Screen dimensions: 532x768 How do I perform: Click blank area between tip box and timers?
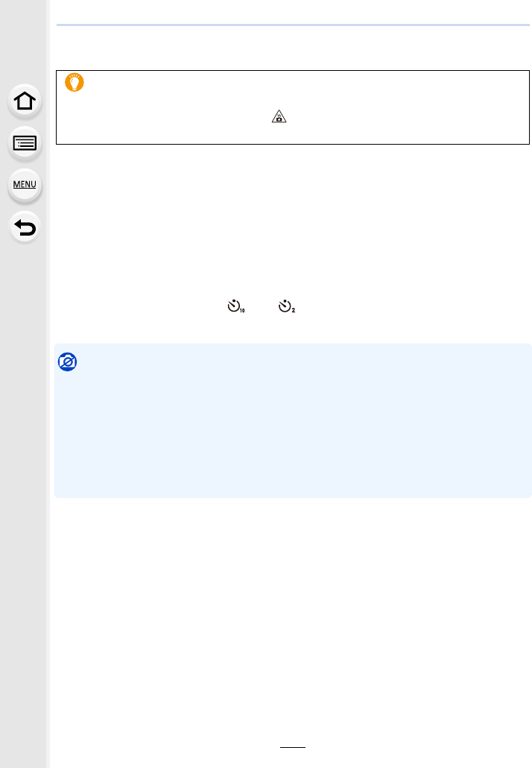tap(293, 221)
